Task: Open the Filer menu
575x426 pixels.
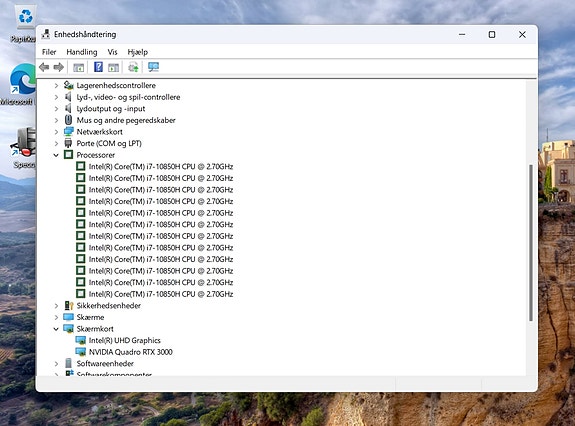Action: click(49, 52)
